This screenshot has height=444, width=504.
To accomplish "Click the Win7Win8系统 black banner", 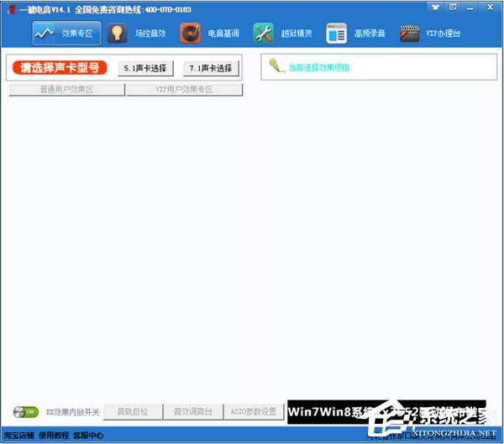I will (x=386, y=412).
